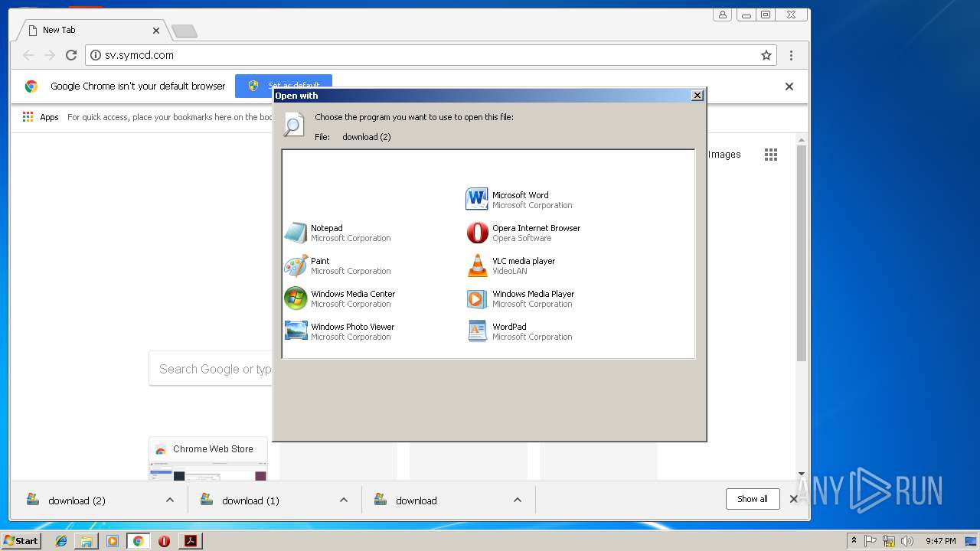The height and width of the screenshot is (551, 980).
Task: Pick Windows Media Player from the list
Action: [520, 298]
